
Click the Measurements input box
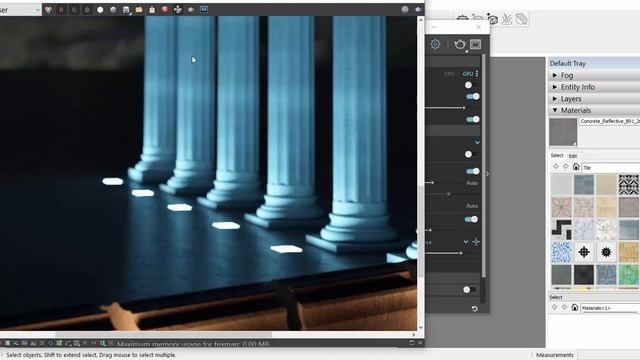pos(609,355)
